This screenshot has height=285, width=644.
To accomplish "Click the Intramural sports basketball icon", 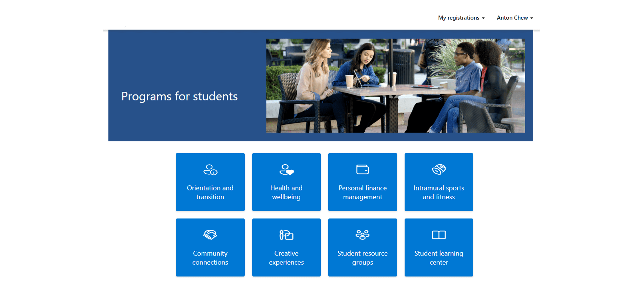I will coord(438,170).
